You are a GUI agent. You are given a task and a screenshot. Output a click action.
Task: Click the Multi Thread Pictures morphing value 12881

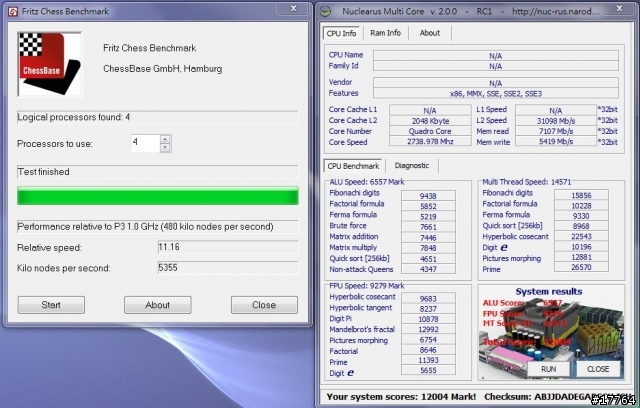coord(581,257)
